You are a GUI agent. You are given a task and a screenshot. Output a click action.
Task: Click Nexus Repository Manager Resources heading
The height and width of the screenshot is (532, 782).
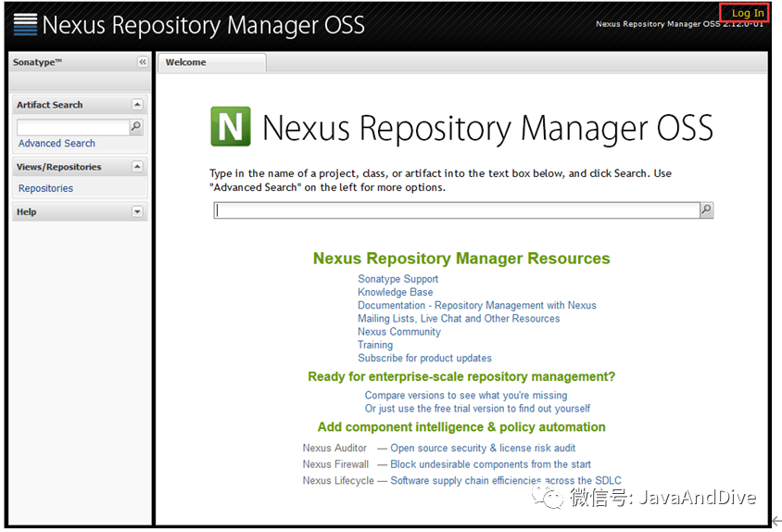tap(461, 258)
